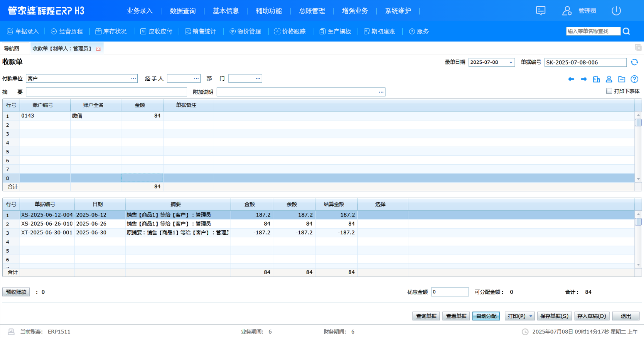This screenshot has width=644, height=338.
Task: Click the window restore icon below the search box
Action: [x=638, y=48]
